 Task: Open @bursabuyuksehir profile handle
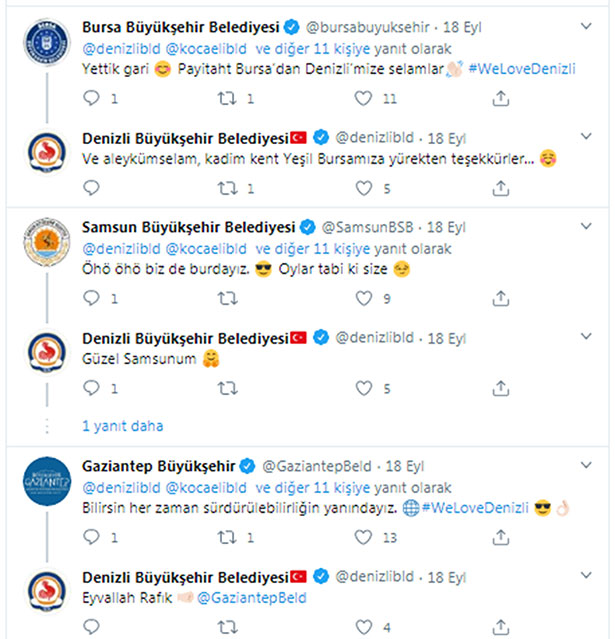(x=368, y=27)
